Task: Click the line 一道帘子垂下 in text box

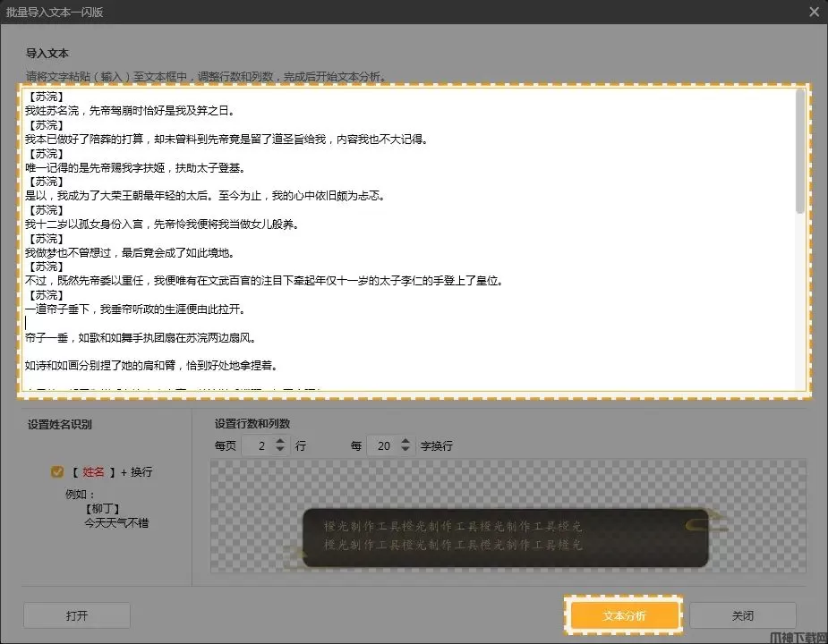Action: [x=134, y=309]
